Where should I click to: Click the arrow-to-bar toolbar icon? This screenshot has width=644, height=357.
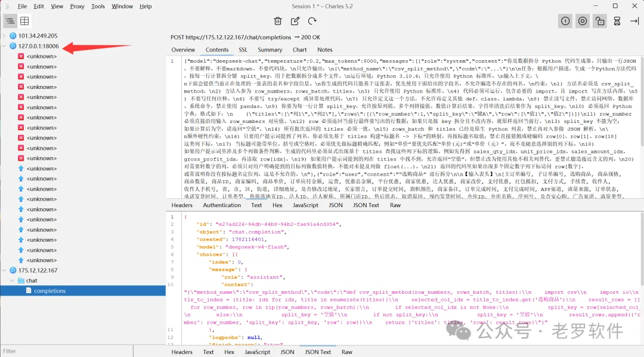pyautogui.click(x=634, y=21)
